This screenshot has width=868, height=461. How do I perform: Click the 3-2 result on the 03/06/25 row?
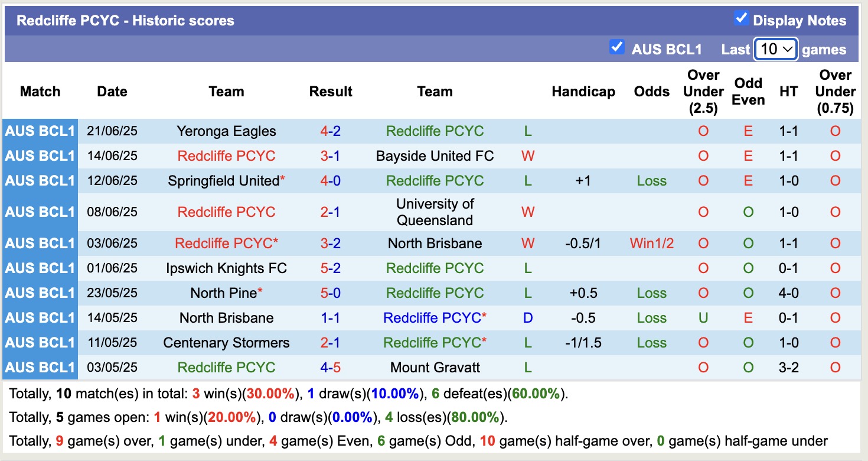330,243
